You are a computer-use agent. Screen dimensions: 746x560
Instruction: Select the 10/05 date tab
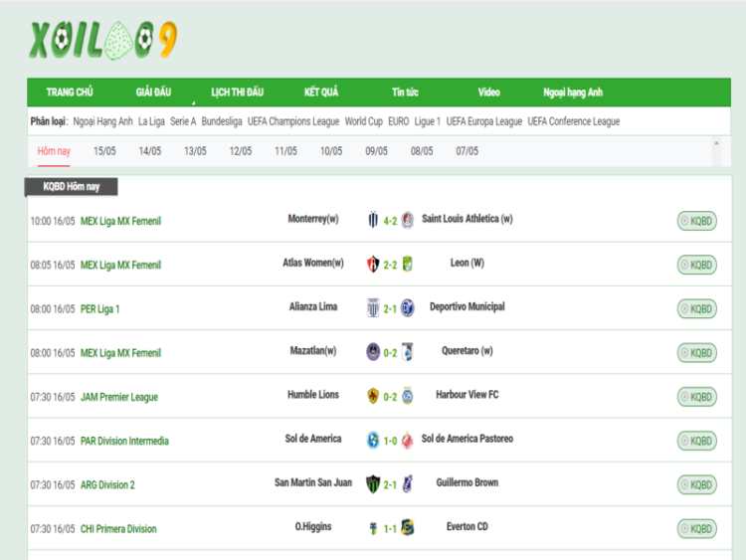point(331,151)
